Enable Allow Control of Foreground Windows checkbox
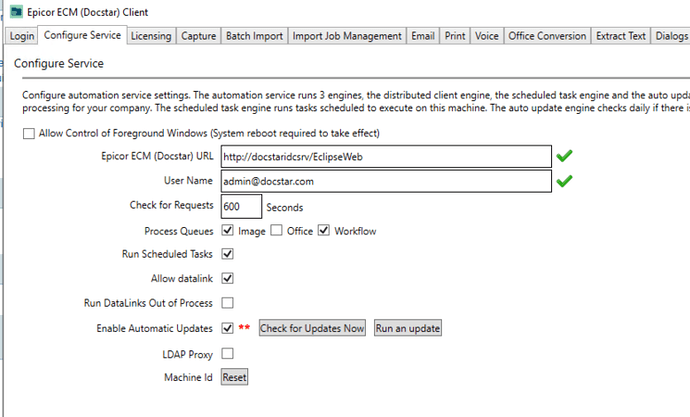690x417 pixels. [29, 133]
